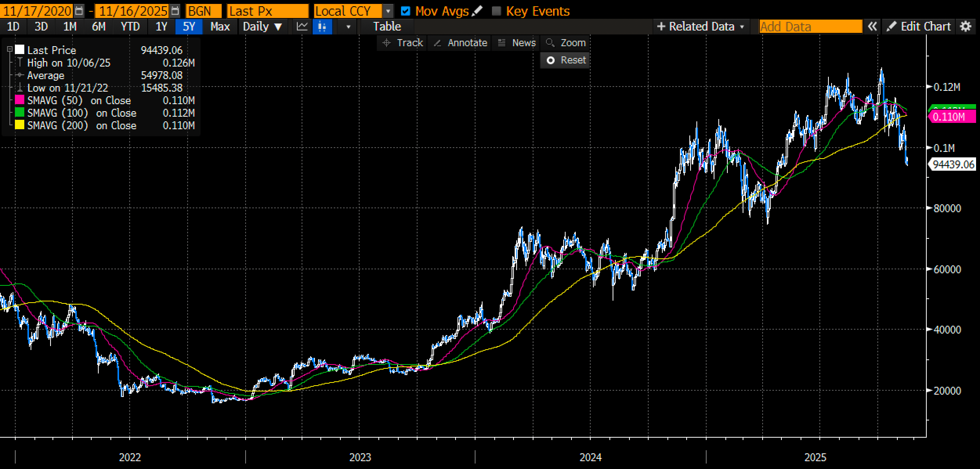Open the Local CCY currency dropdown
This screenshot has height=469, width=980.
point(388,11)
